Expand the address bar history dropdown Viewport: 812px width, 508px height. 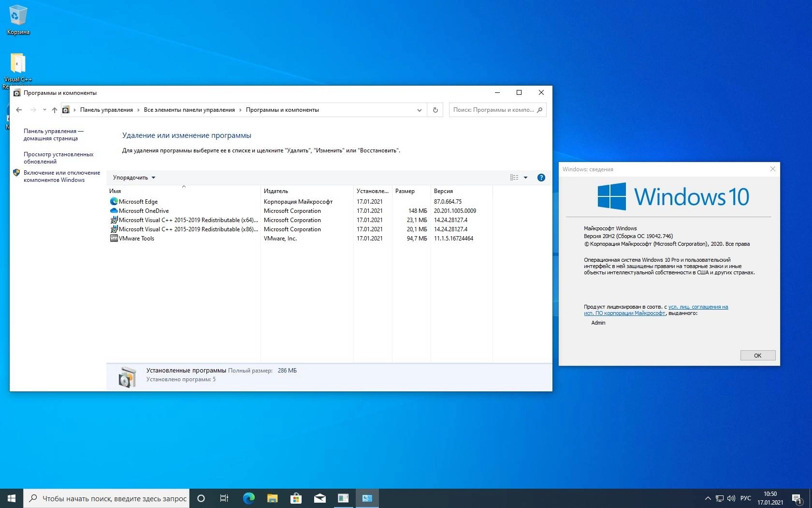click(419, 110)
